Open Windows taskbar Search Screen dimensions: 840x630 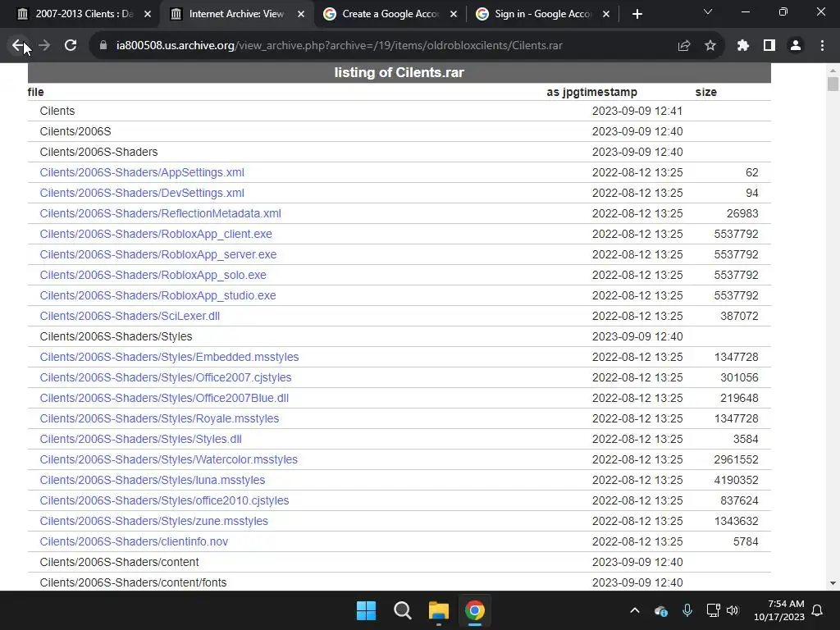point(402,610)
